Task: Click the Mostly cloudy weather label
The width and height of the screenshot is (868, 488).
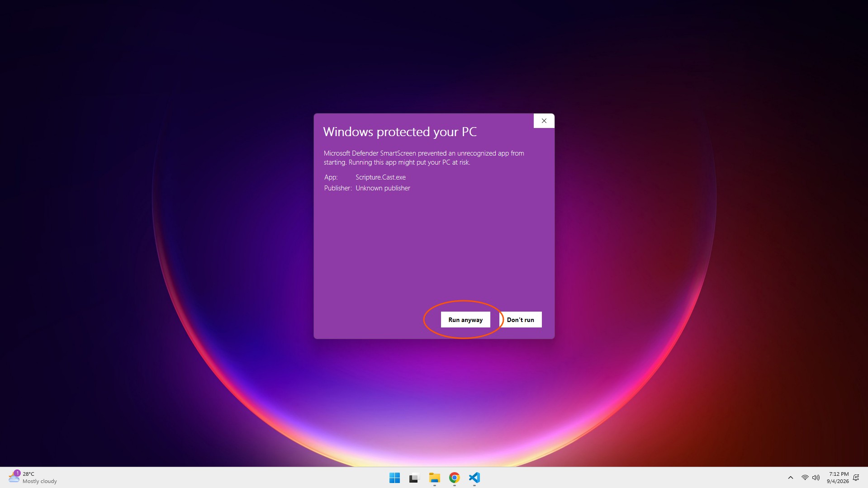Action: 40,481
